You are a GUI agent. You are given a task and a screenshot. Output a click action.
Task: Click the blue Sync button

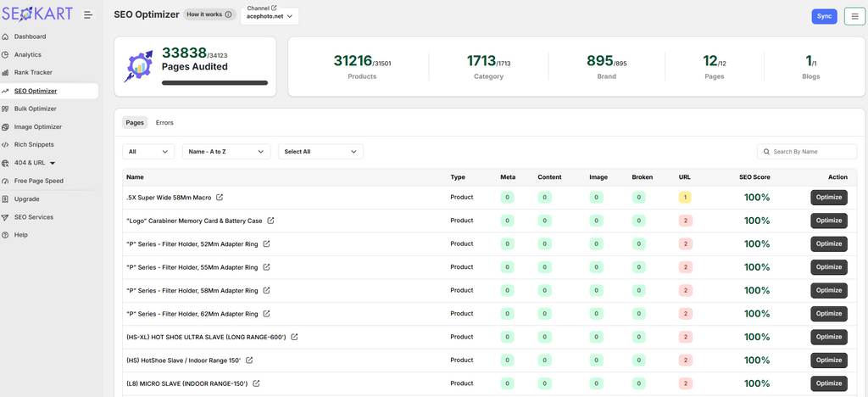(x=824, y=17)
